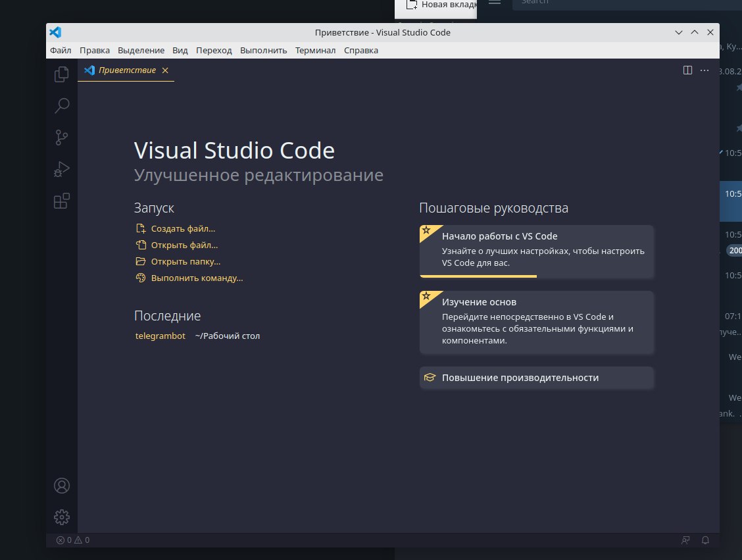Open the Справка menu

(361, 50)
